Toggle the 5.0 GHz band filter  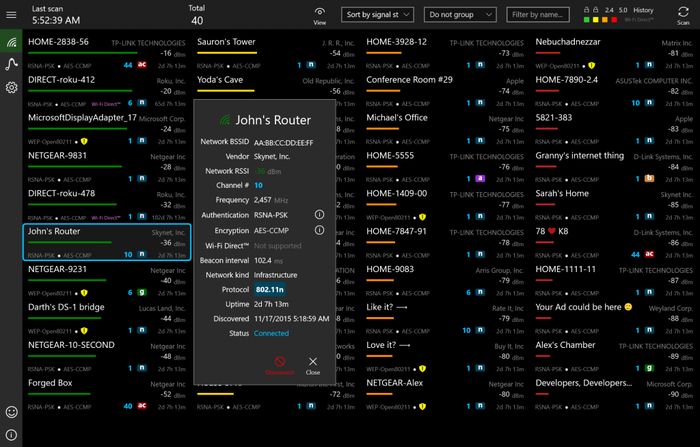pos(623,11)
